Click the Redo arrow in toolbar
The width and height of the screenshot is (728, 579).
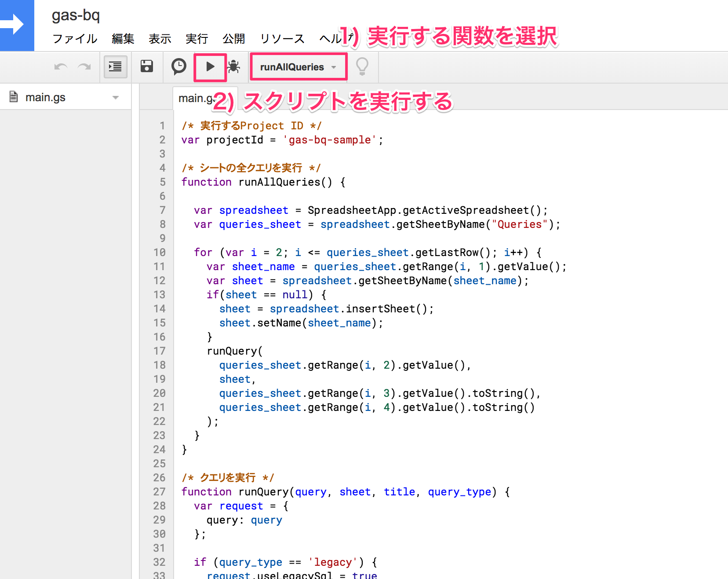[x=84, y=67]
